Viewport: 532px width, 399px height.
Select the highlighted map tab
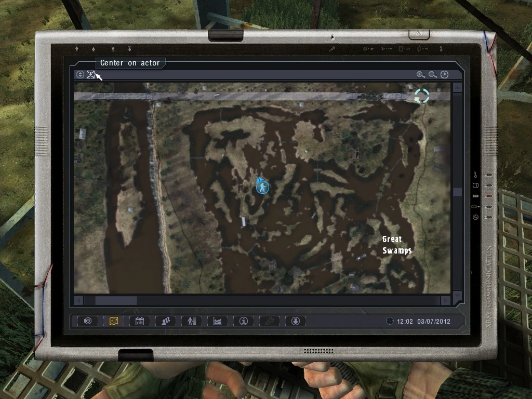click(114, 321)
